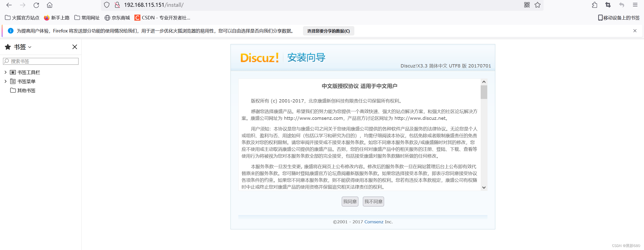This screenshot has height=250, width=644.
Task: Click 我不同意 to decline the license
Action: pyautogui.click(x=373, y=201)
